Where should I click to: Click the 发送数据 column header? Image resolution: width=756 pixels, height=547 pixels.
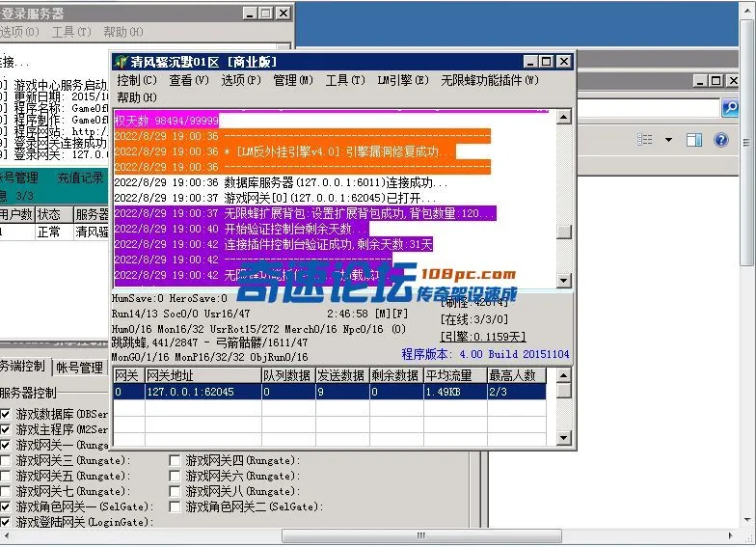pos(342,375)
